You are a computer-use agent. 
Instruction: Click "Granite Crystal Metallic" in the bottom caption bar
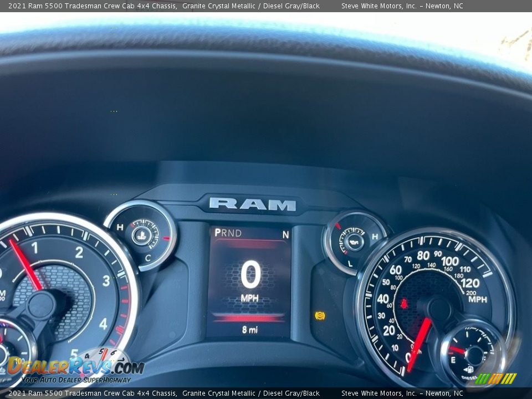(x=218, y=393)
